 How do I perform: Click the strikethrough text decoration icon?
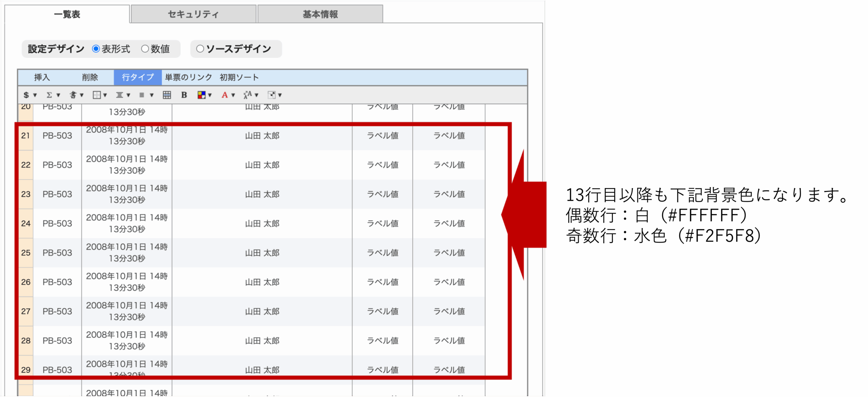pos(73,95)
